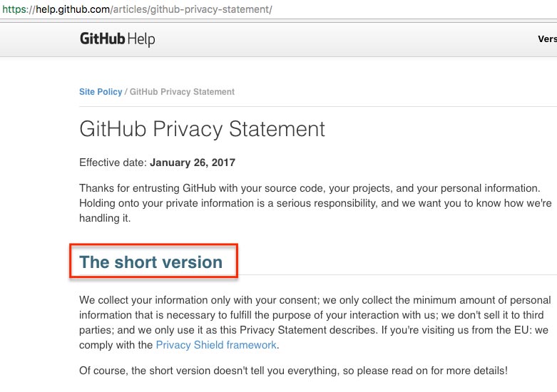Viewport: 557px width, 392px height.
Task: Click the github-privacy-statement path in the URL
Action: (210, 9)
